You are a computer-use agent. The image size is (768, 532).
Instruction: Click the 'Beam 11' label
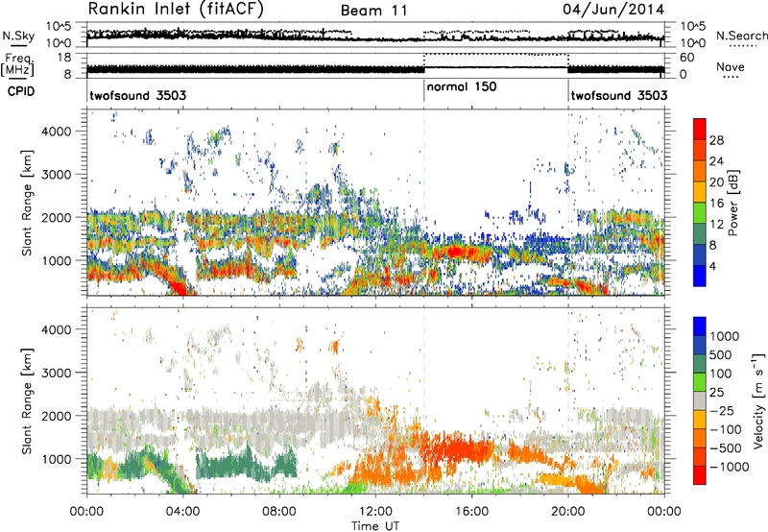pos(373,11)
